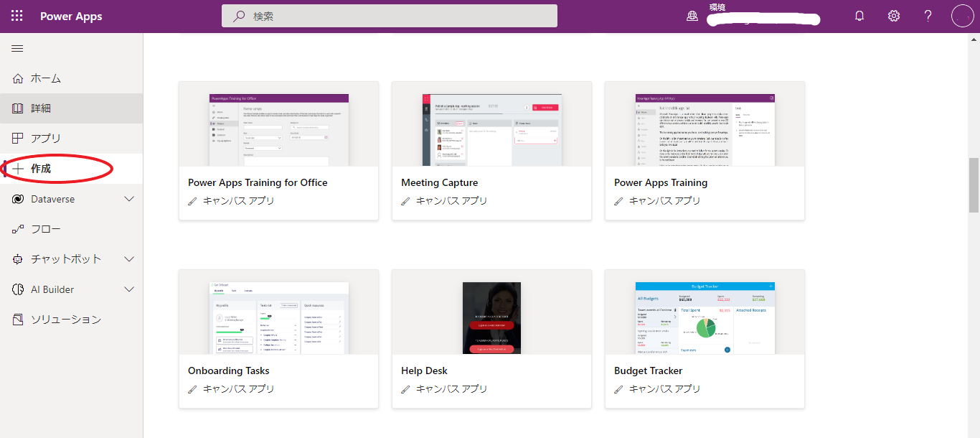Screen dimensions: 980x438
Task: Open ホーム in the sidebar menu
Action: 43,78
